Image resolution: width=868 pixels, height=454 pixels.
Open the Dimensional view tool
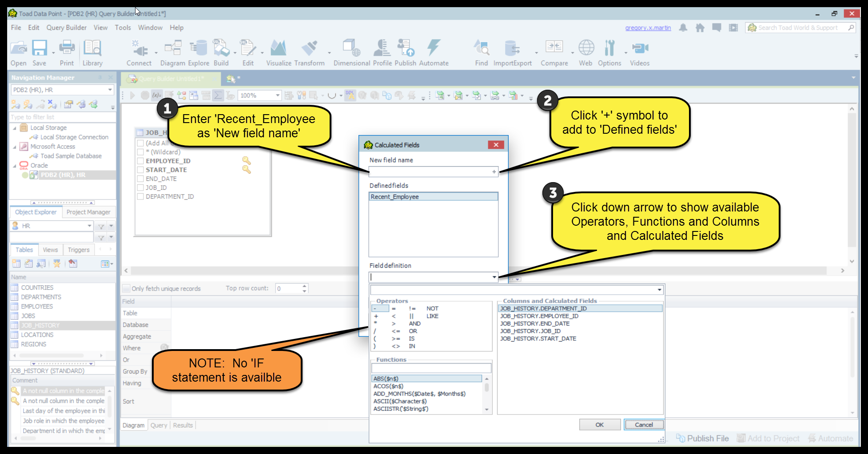click(x=352, y=52)
